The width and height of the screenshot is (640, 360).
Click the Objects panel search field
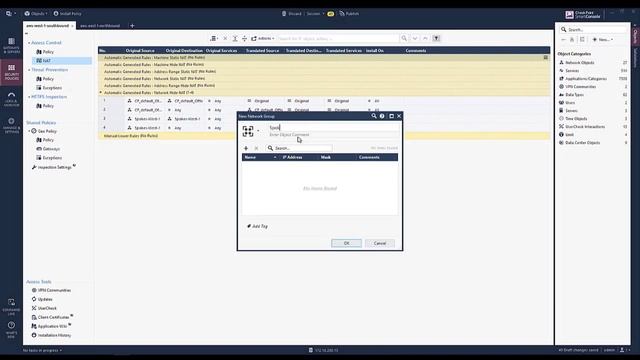tap(593, 29)
